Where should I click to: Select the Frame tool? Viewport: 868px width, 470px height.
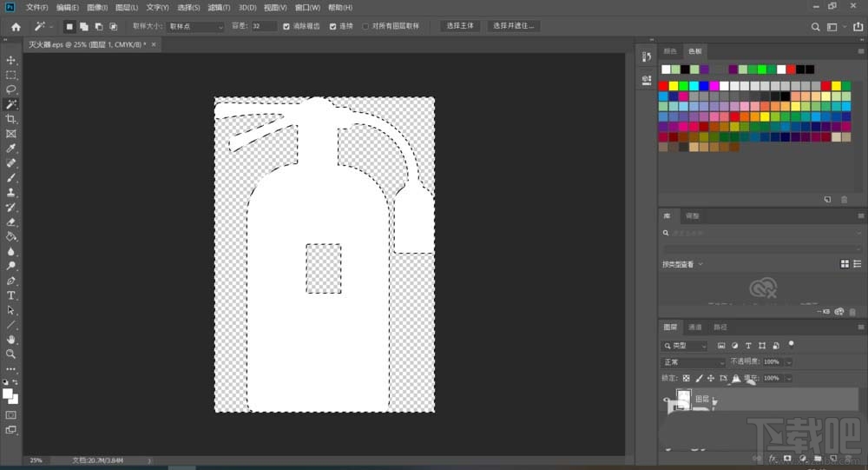pyautogui.click(x=10, y=134)
